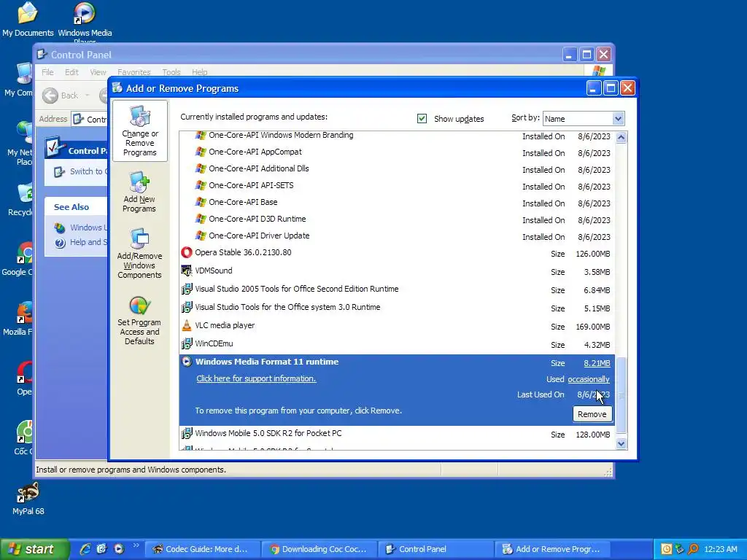Open the Favorites menu in Control Panel
The image size is (747, 560).
coord(134,72)
